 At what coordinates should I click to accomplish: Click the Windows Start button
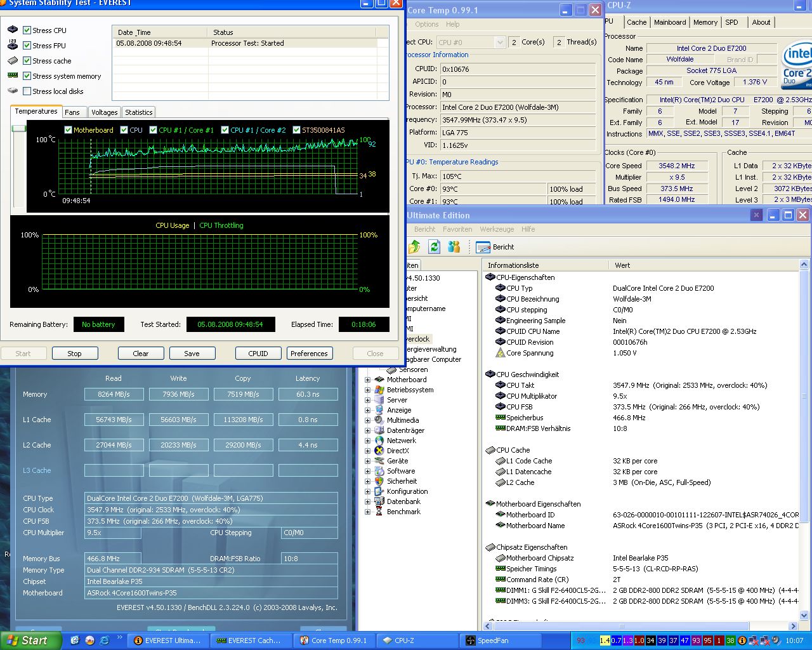[x=31, y=640]
